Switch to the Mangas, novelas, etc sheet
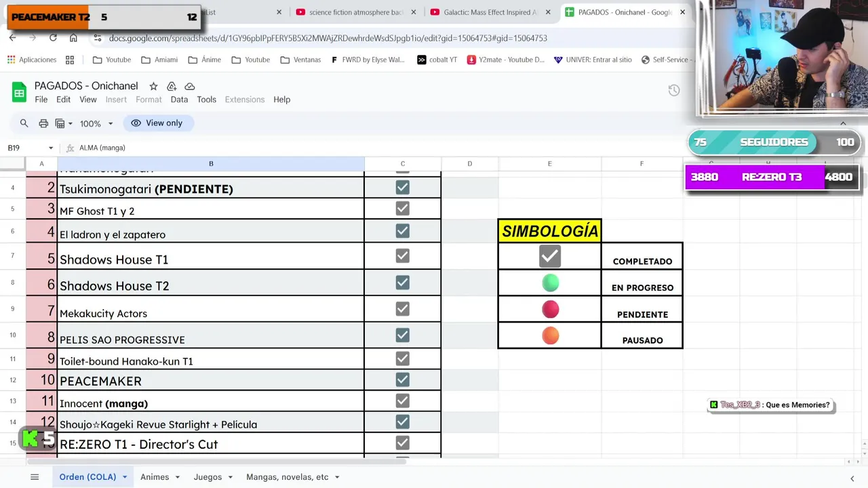 (288, 477)
